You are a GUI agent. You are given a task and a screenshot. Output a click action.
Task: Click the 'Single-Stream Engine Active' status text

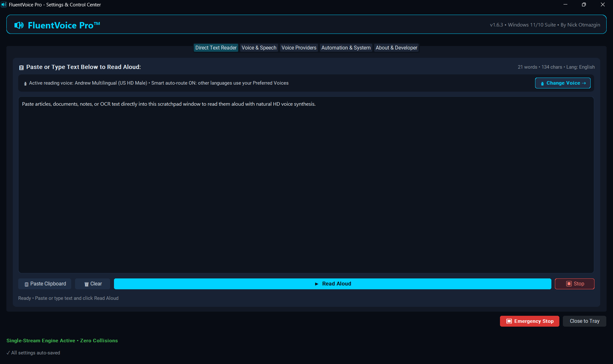click(x=41, y=341)
